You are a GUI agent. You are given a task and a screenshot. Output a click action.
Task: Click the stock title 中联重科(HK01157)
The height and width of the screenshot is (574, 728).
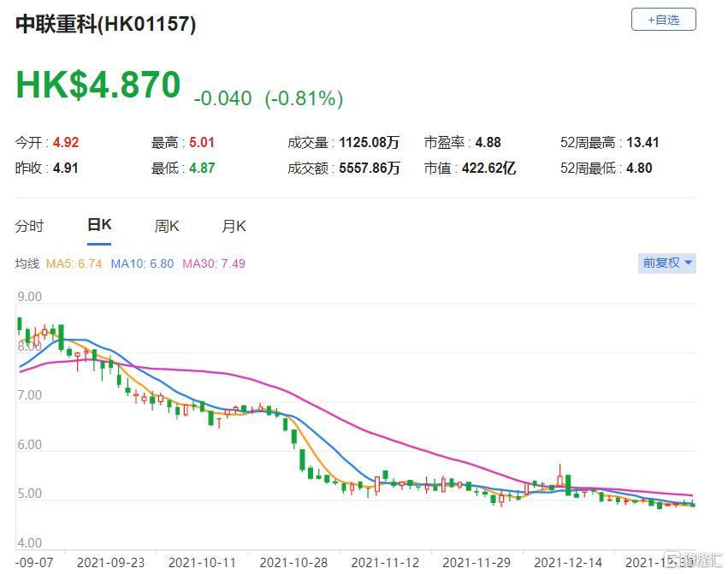[106, 24]
